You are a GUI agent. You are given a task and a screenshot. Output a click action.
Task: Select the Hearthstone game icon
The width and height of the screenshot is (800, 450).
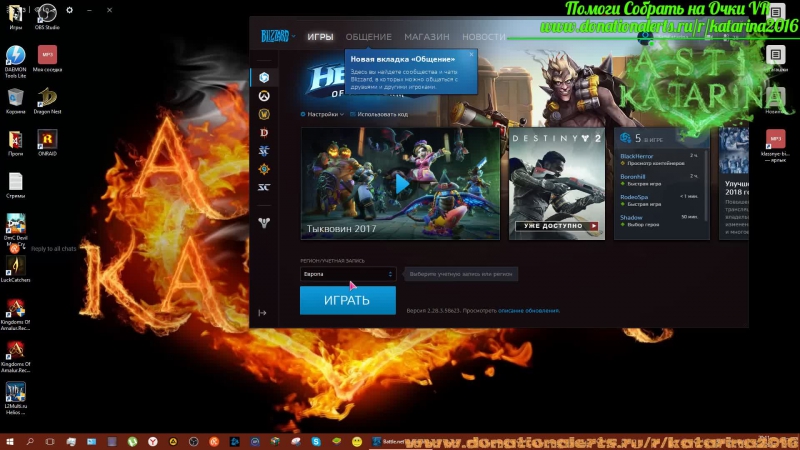[264, 169]
